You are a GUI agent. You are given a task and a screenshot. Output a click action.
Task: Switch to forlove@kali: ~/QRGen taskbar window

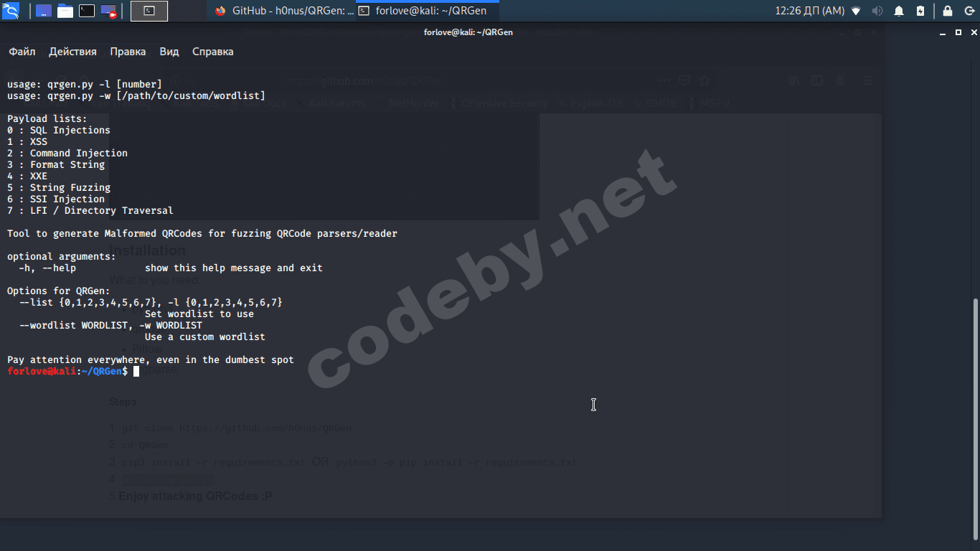coord(428,11)
